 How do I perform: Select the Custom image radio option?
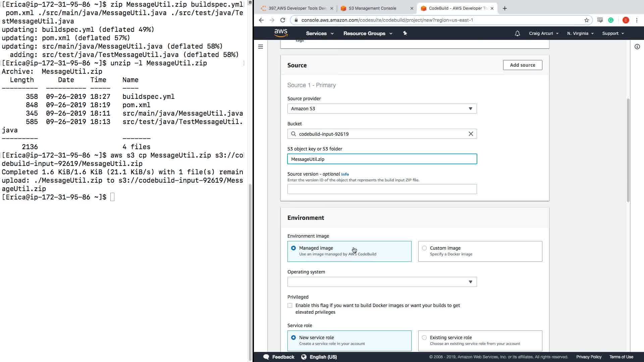pyautogui.click(x=424, y=248)
